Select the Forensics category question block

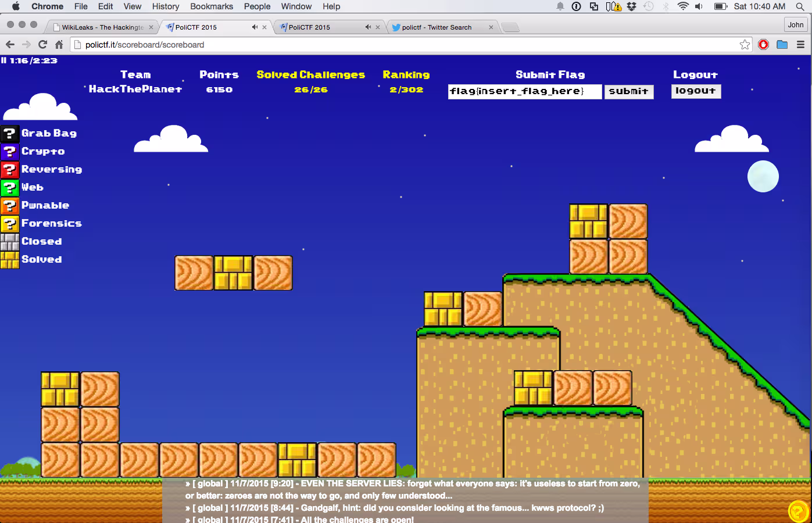tap(10, 224)
